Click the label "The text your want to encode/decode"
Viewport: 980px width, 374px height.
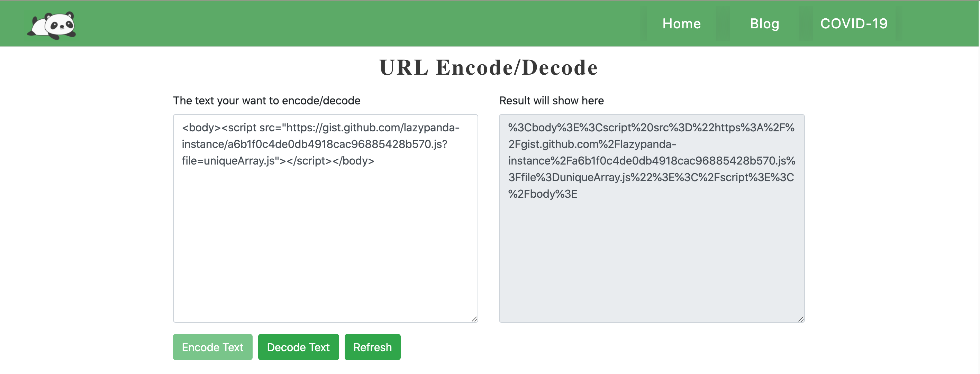pyautogui.click(x=267, y=101)
